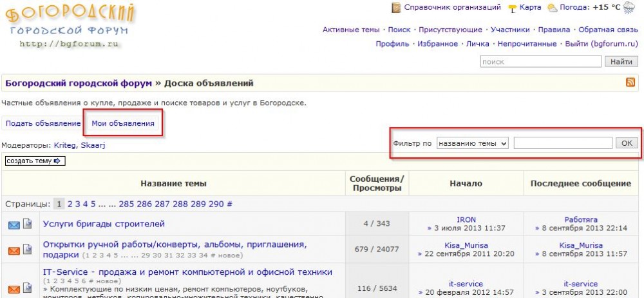Click document icon in IT-Service topic row
This screenshot has height=298, width=644.
pos(28,288)
